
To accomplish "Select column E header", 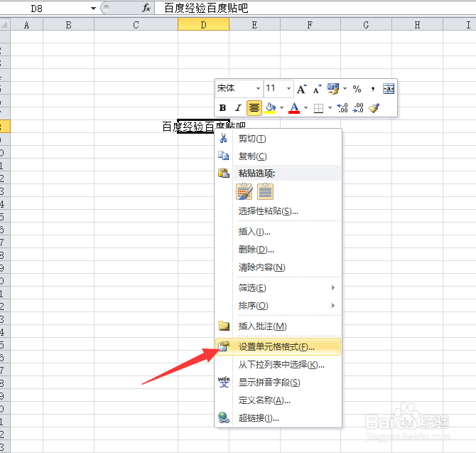I will tap(255, 25).
